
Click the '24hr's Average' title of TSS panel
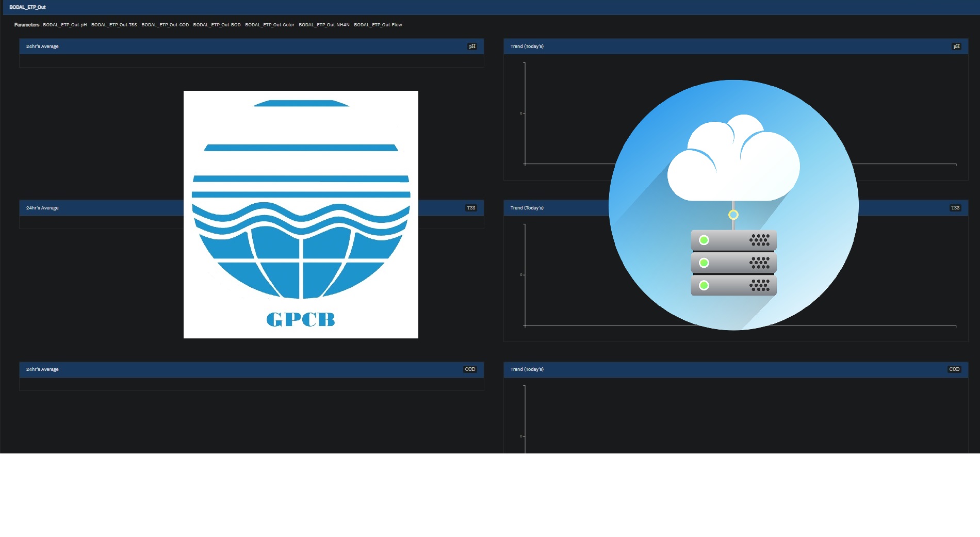(42, 208)
